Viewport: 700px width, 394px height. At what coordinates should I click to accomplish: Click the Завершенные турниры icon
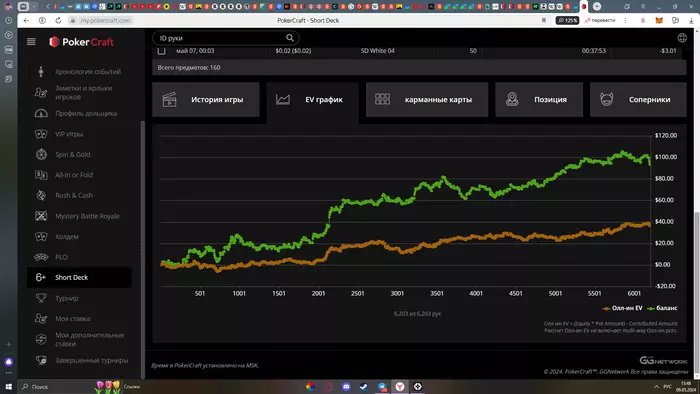tap(41, 360)
